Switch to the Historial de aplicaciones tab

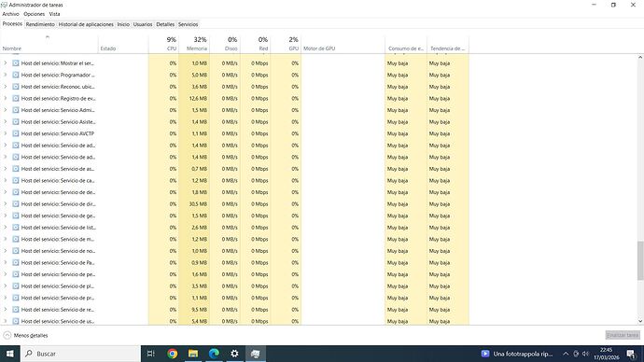point(86,24)
